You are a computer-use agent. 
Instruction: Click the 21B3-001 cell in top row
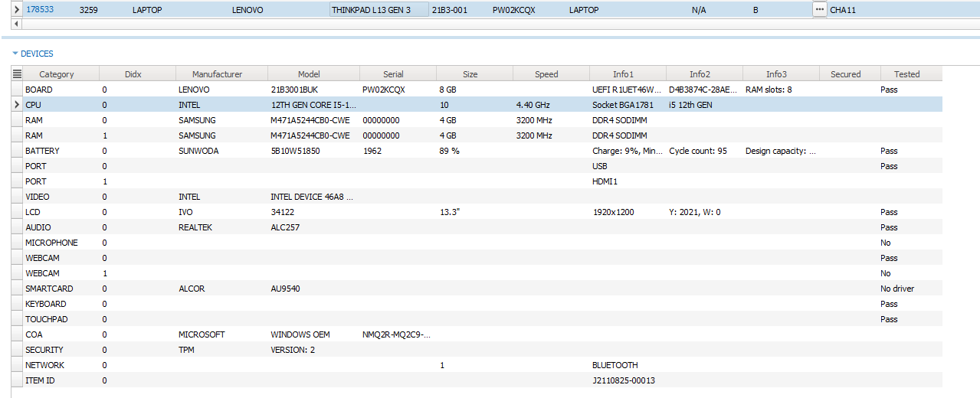[x=460, y=10]
